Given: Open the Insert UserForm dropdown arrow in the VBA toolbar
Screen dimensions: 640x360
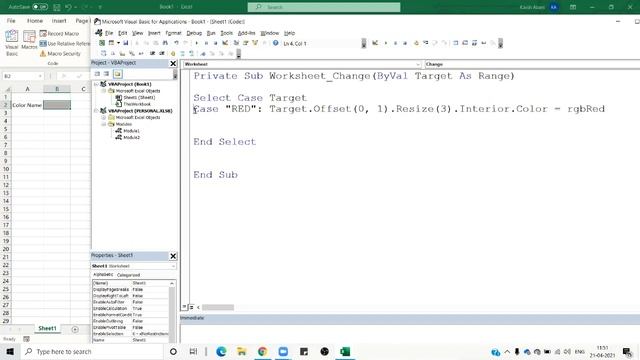Looking at the screenshot, I should point(118,43).
